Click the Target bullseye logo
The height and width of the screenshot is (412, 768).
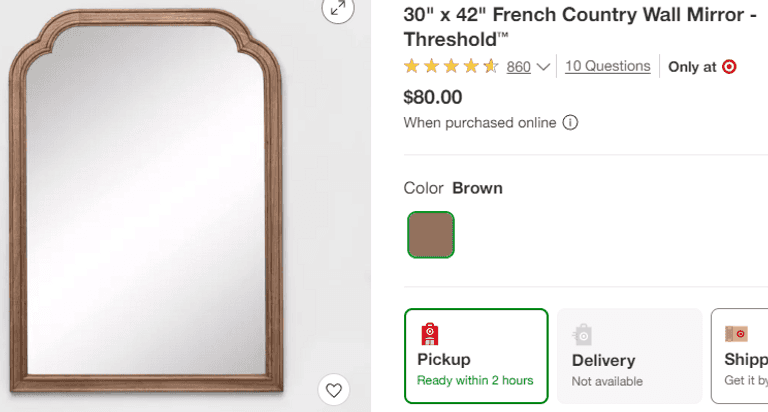tap(729, 67)
